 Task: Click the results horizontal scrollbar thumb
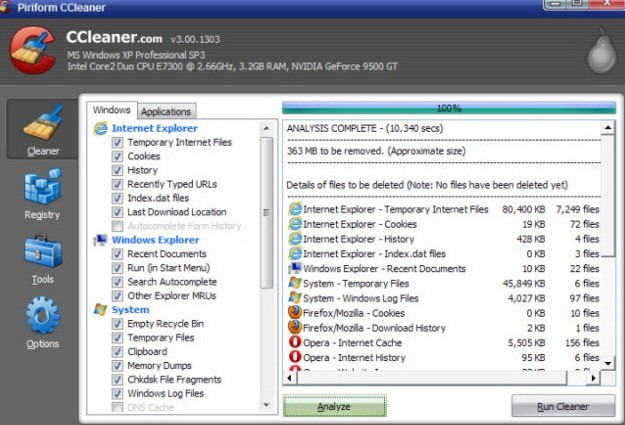(x=432, y=378)
